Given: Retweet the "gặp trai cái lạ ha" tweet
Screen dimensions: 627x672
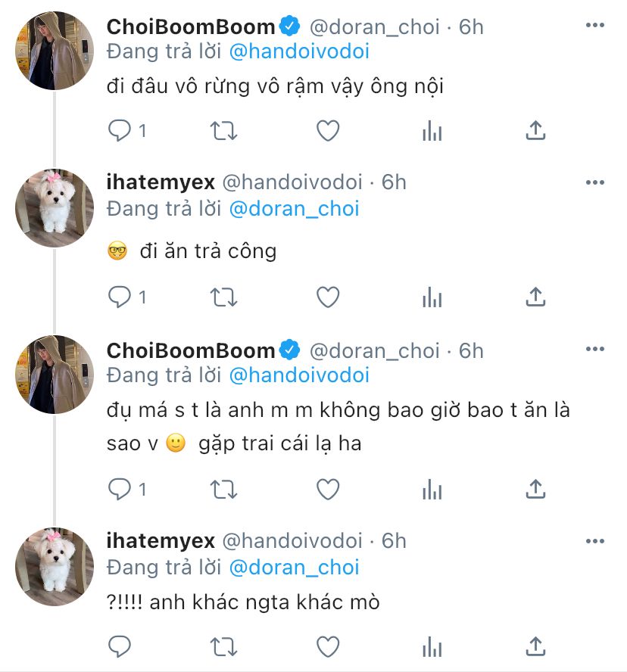Looking at the screenshot, I should [x=223, y=490].
